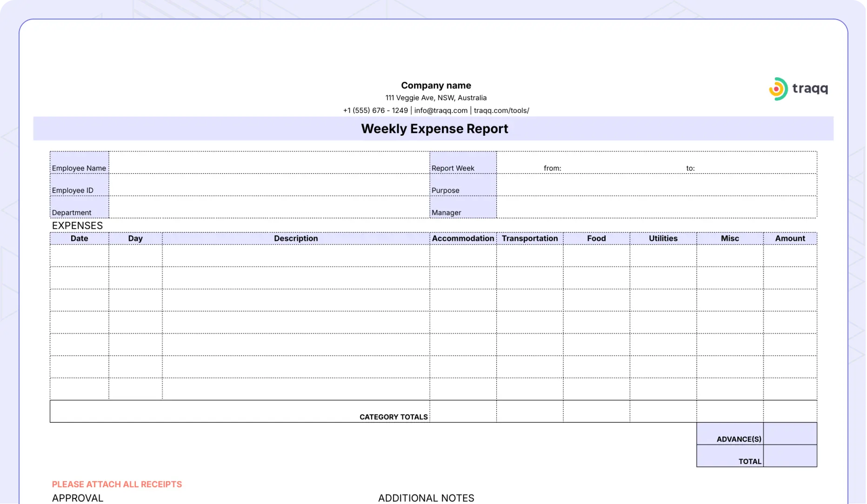
Task: Click the Utilities column header
Action: (x=663, y=239)
